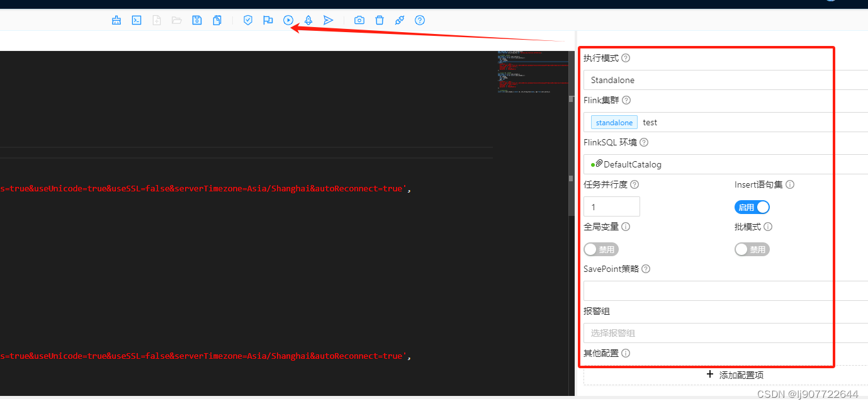The width and height of the screenshot is (868, 406).
Task: Click the camera snapshot icon
Action: coord(359,20)
